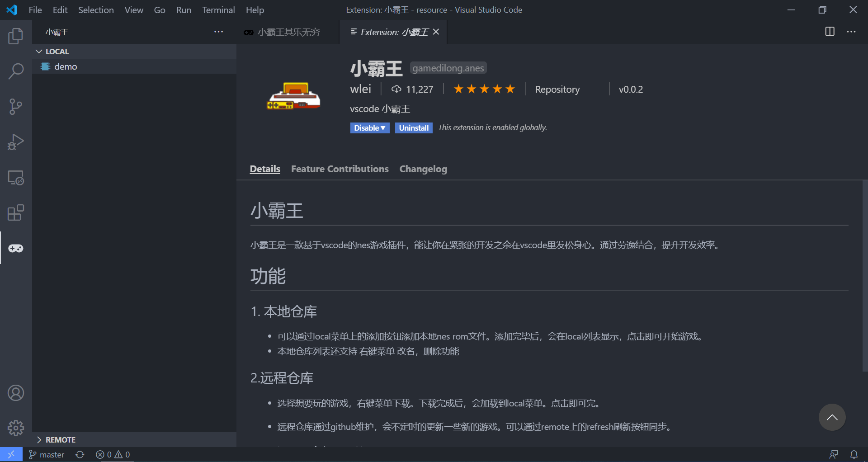Screen dimensions: 868x462
Task: Click the gamedilong.anes identifier badge
Action: (x=448, y=68)
